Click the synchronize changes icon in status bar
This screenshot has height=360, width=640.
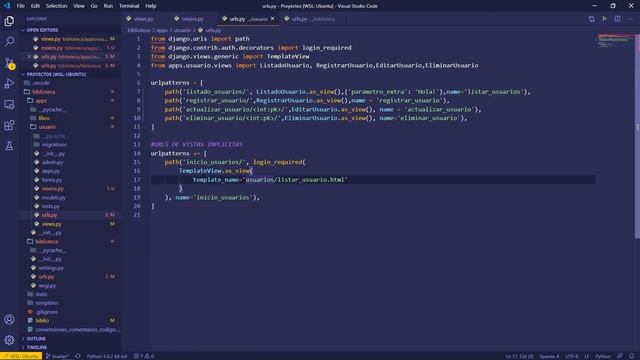(78, 356)
